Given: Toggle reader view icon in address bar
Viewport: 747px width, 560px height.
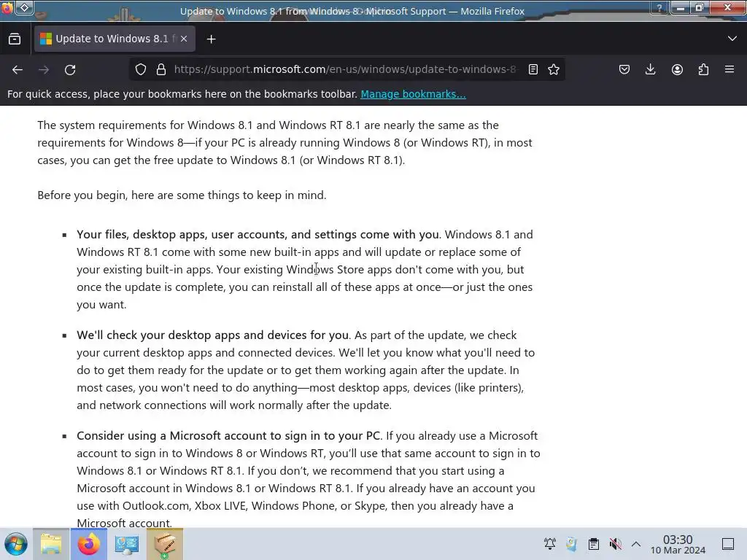Looking at the screenshot, I should pyautogui.click(x=533, y=69).
